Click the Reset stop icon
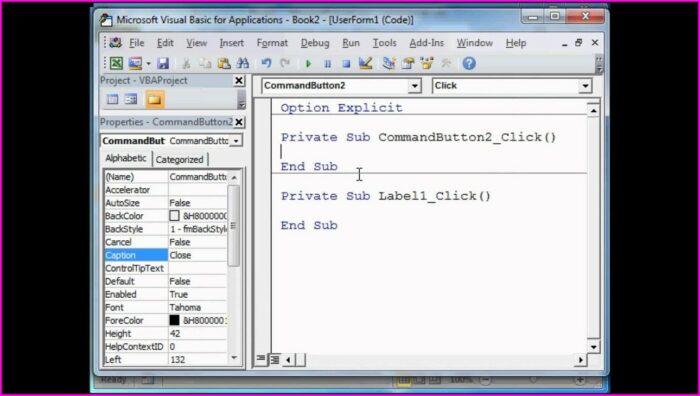Image resolution: width=700 pixels, height=396 pixels. (346, 64)
